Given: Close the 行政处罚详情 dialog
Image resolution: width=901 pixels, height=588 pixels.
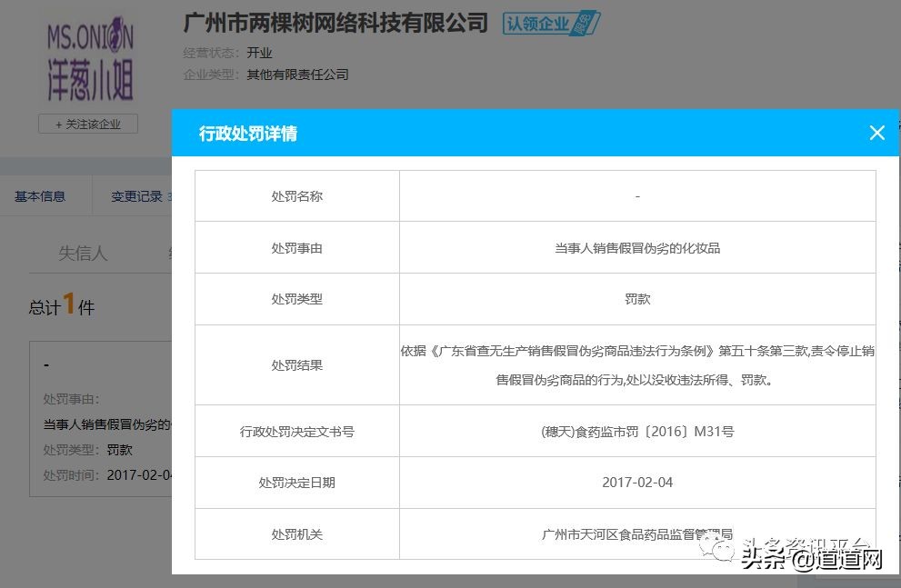Looking at the screenshot, I should click(x=876, y=133).
